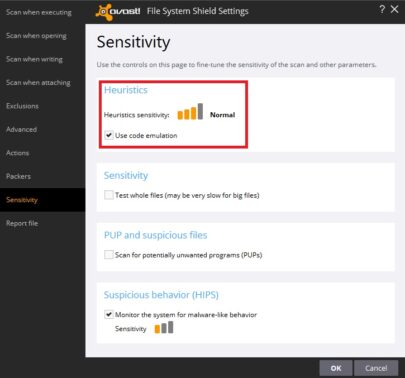405x378 pixels.
Task: Set the HIPS Sensitivity bar level
Action: 164,327
